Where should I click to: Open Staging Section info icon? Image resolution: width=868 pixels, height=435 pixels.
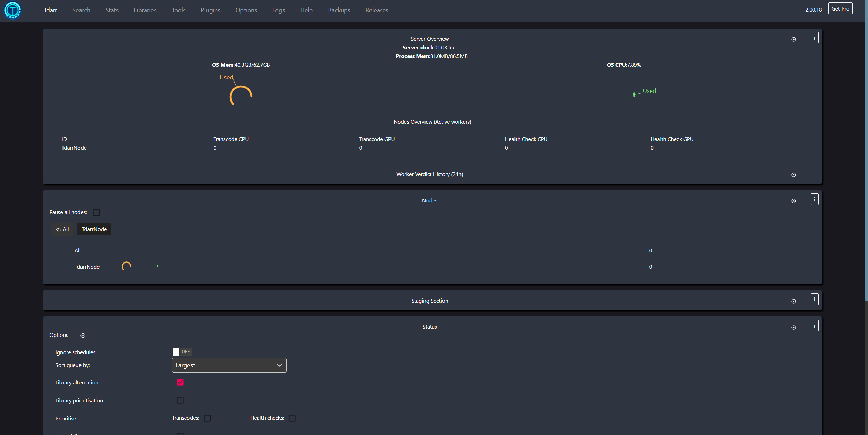tap(814, 300)
